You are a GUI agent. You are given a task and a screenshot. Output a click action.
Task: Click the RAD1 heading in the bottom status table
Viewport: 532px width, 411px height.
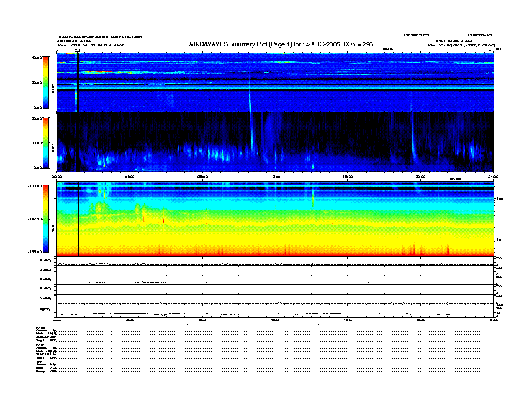click(41, 345)
